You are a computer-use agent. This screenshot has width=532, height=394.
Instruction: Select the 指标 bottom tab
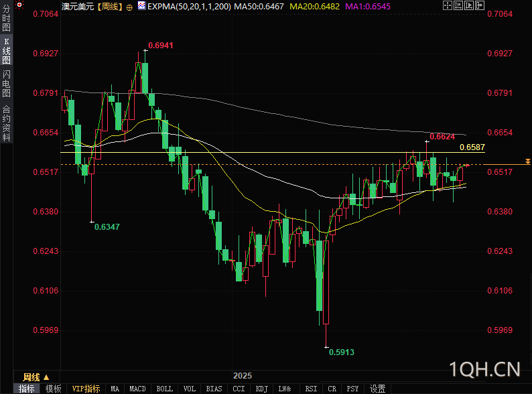pos(26,389)
